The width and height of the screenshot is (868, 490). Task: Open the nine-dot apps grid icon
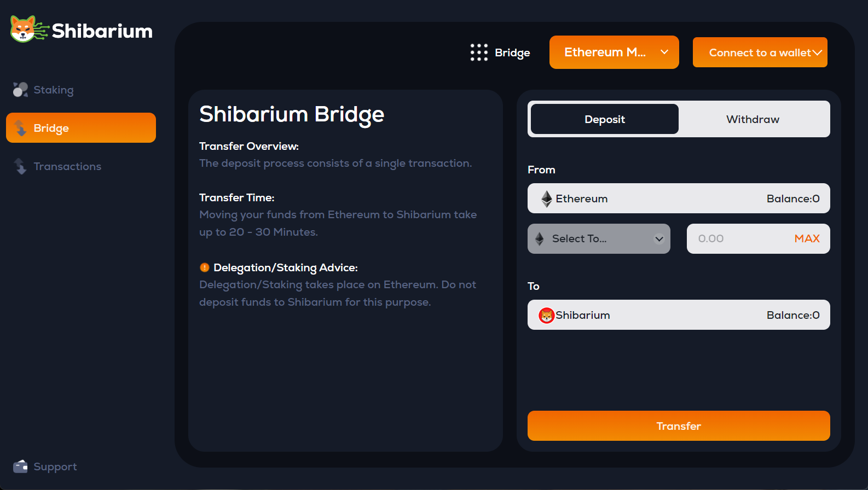pos(479,52)
